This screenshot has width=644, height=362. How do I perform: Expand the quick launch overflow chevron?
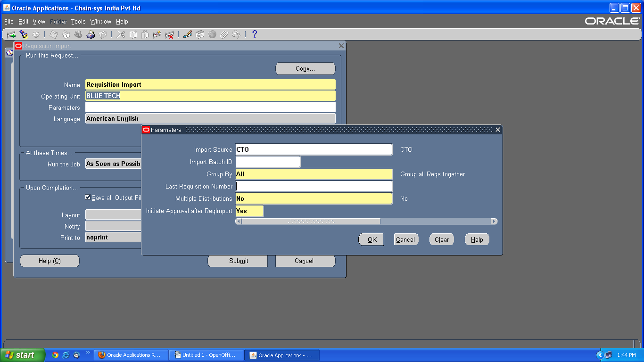click(88, 353)
